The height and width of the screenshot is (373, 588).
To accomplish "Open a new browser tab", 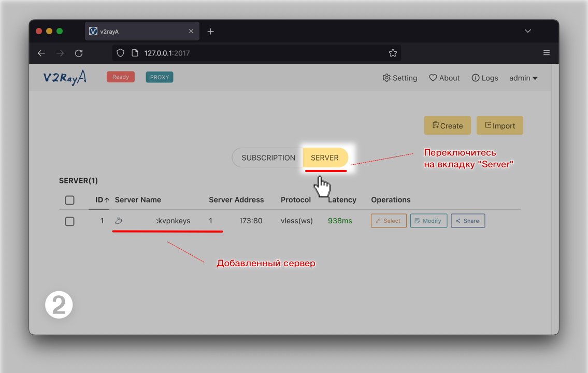I will [x=210, y=32].
